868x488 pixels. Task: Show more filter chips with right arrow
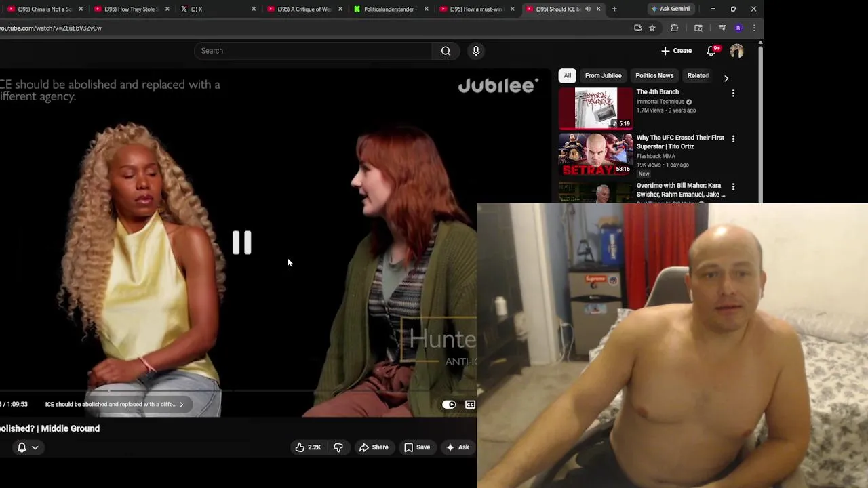[726, 78]
